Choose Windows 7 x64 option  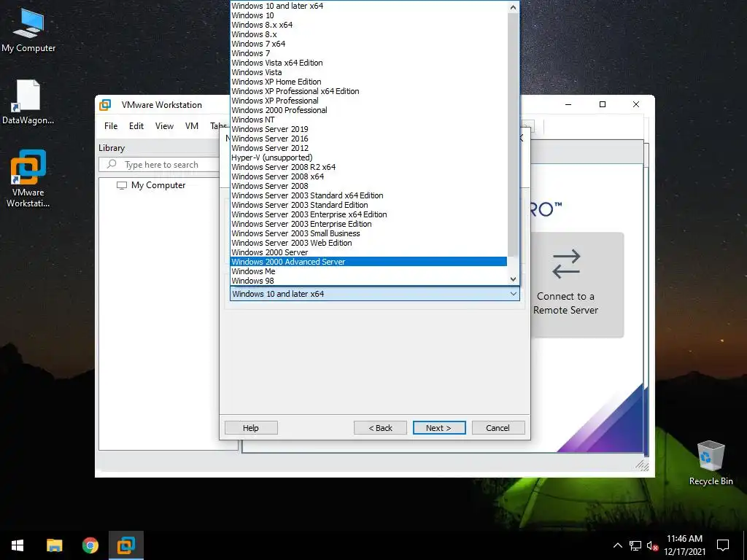click(368, 44)
